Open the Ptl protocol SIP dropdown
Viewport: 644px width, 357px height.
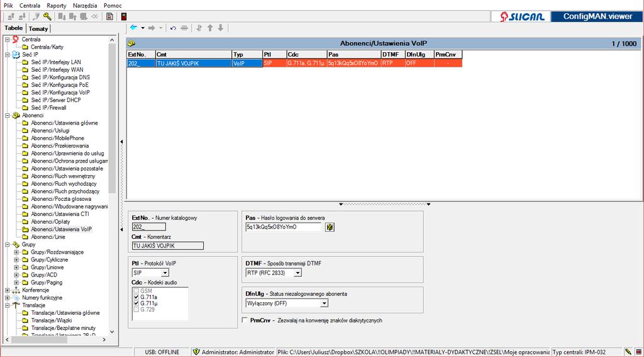tap(165, 273)
